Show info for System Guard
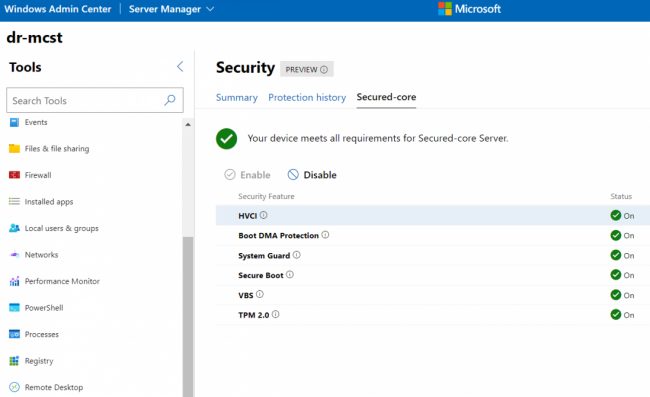The width and height of the screenshot is (650, 397). click(296, 255)
